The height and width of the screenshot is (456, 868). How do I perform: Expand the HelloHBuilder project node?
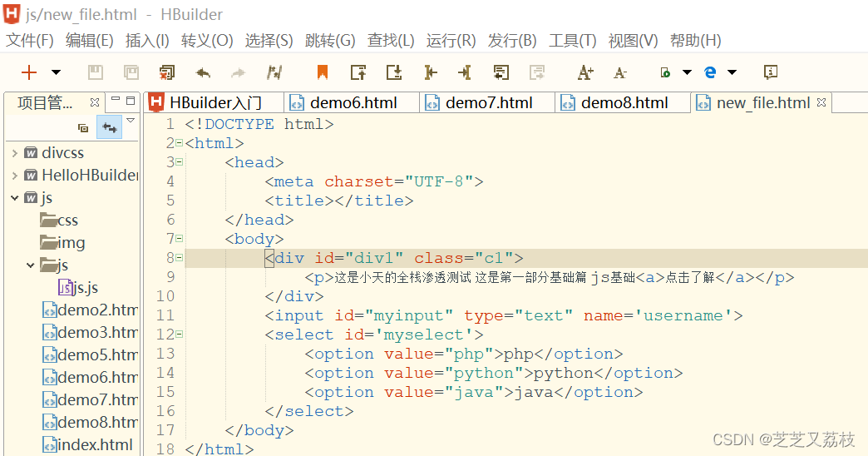15,176
